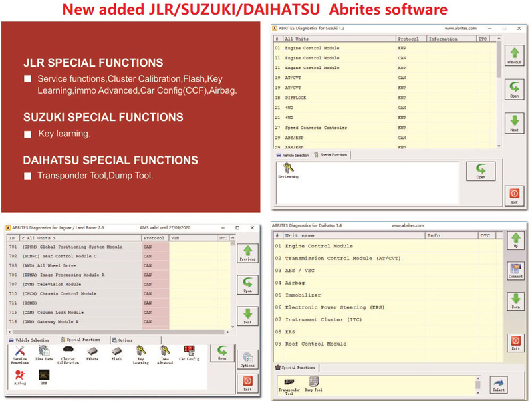Click the Suzuki Information column header
The height and width of the screenshot is (401, 532).
tap(452, 39)
